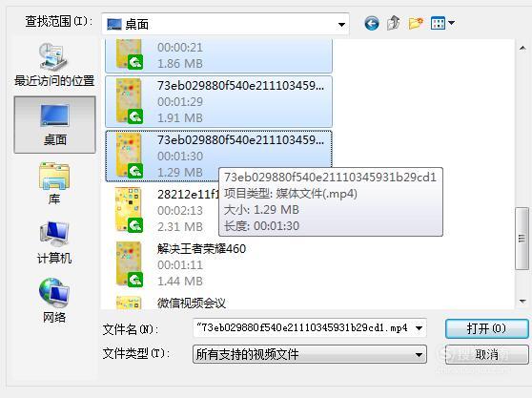
Task: Open the Network (网络) sidebar location
Action: pyautogui.click(x=54, y=301)
